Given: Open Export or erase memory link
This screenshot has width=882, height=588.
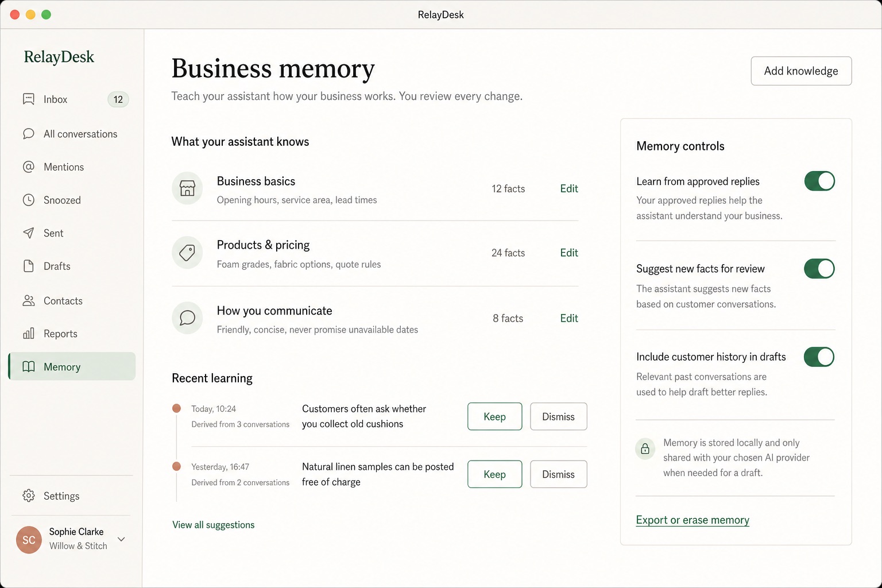Looking at the screenshot, I should click(x=693, y=520).
